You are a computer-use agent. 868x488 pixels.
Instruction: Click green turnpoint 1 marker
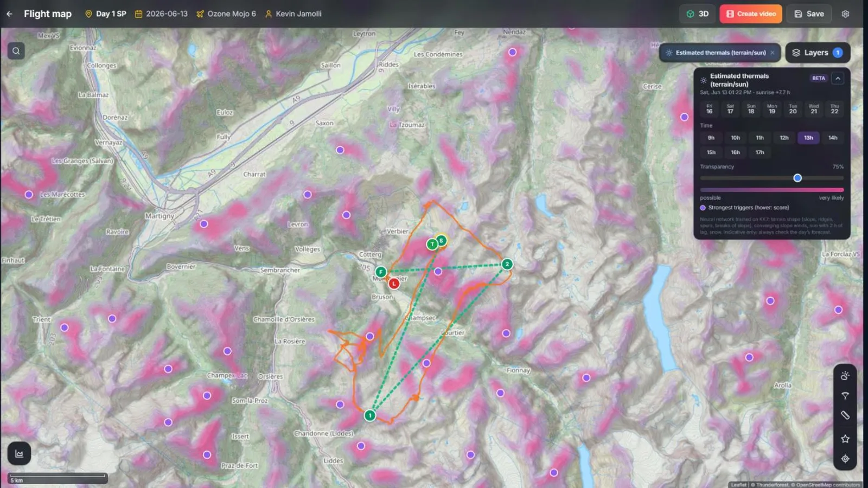(x=369, y=416)
